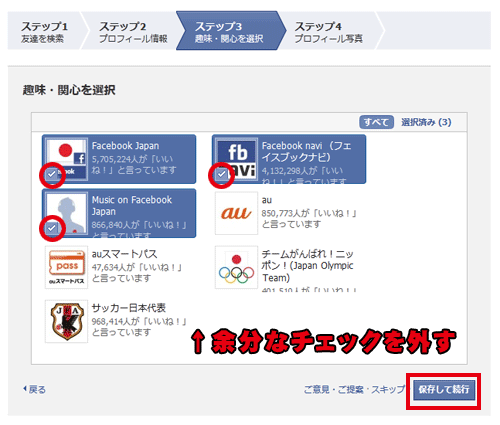The height and width of the screenshot is (425, 500).
Task: Uncheck the Music on Facebook Japan checkbox
Action: (52, 228)
